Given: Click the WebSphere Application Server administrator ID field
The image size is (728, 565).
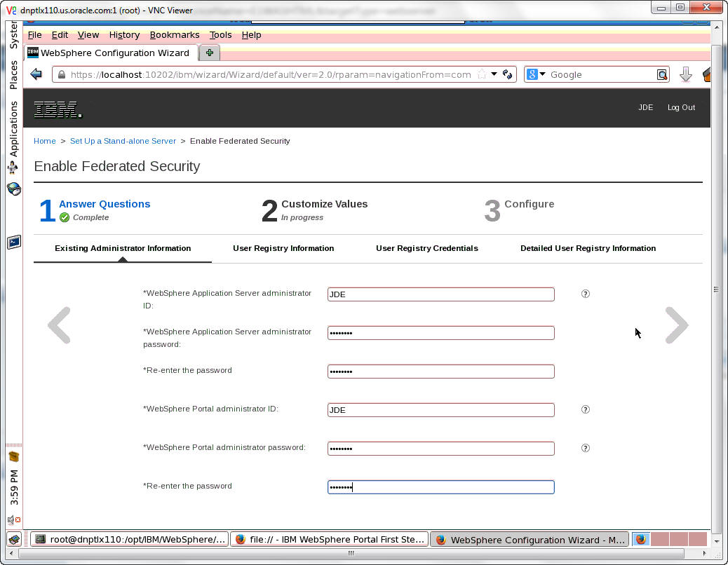Looking at the screenshot, I should click(x=440, y=294).
